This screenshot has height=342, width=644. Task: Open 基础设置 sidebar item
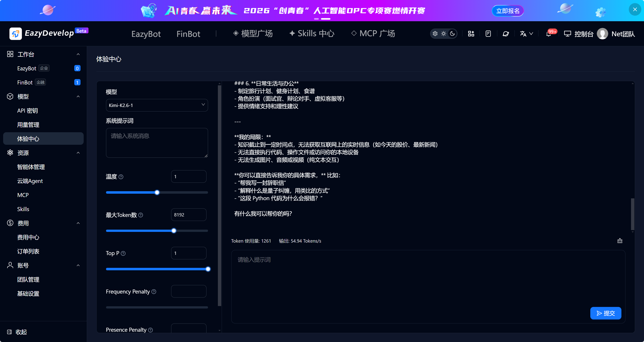43,294
